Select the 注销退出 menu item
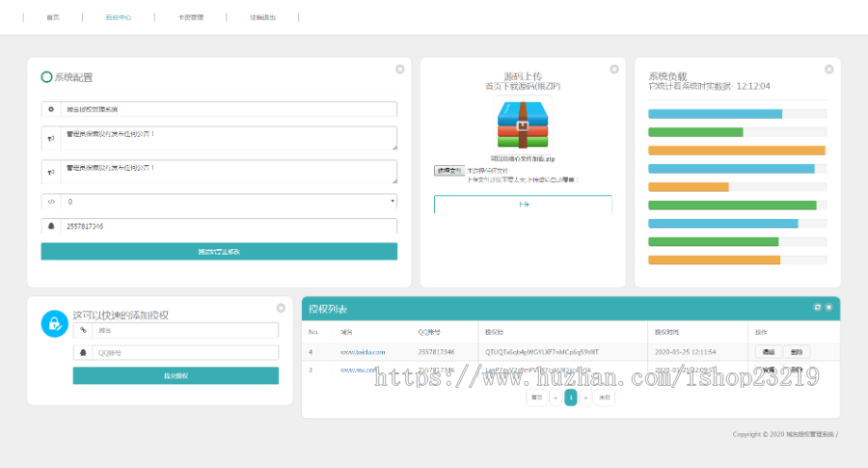 tap(261, 17)
